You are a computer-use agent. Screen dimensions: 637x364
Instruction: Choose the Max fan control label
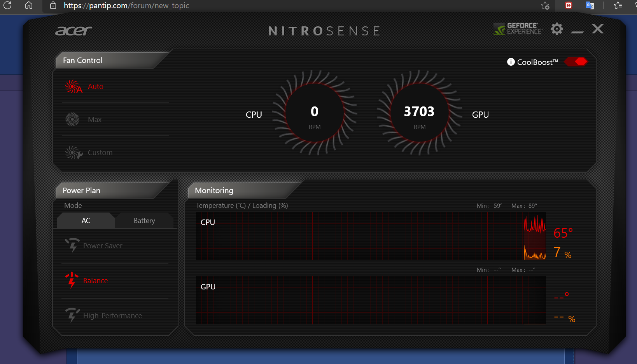pos(94,120)
